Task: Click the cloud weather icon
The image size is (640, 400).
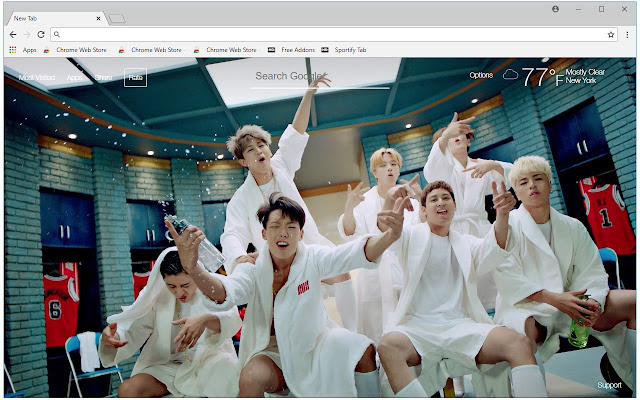Action: pos(510,75)
